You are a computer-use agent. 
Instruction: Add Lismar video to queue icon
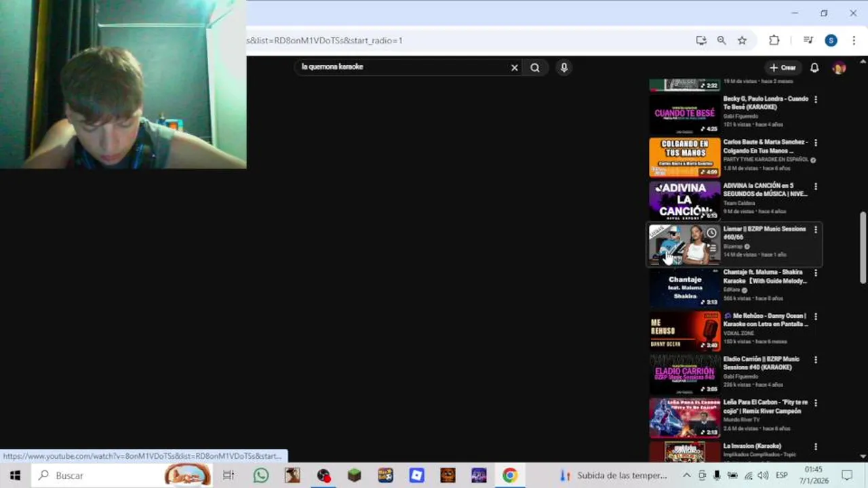711,248
